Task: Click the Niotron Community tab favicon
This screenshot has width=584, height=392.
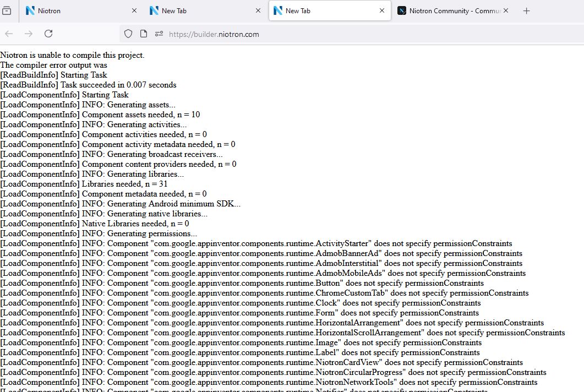Action: pyautogui.click(x=401, y=11)
